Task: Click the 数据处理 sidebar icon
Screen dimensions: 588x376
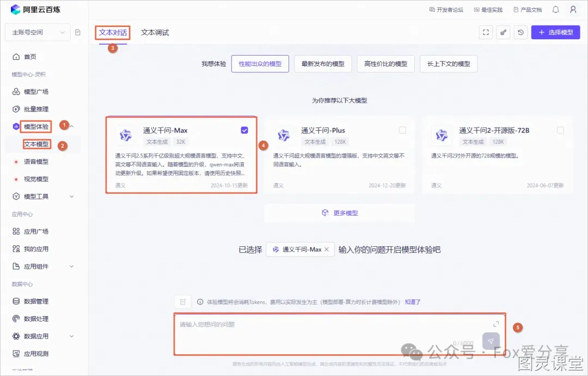Action: point(16,319)
